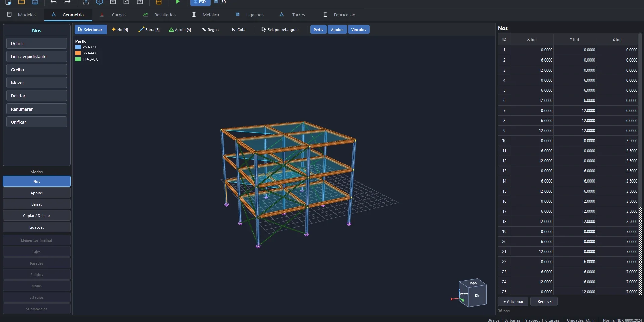
Task: Open the Ligacoes tab
Action: coord(249,15)
